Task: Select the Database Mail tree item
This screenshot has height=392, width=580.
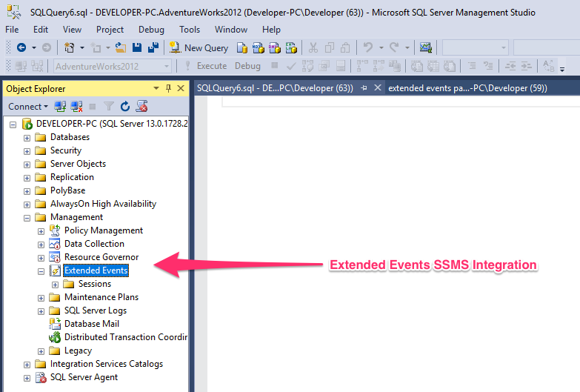Action: [92, 324]
